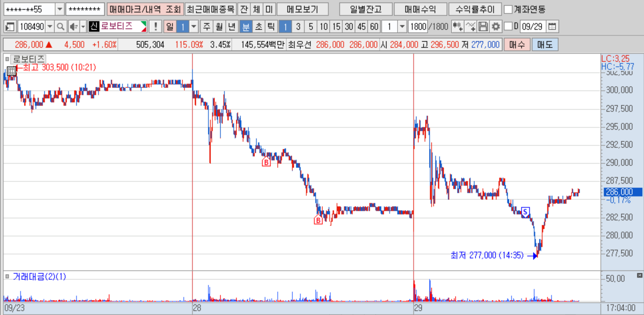
Task: Toggle the 계좌연동 checkbox
Action: click(509, 9)
